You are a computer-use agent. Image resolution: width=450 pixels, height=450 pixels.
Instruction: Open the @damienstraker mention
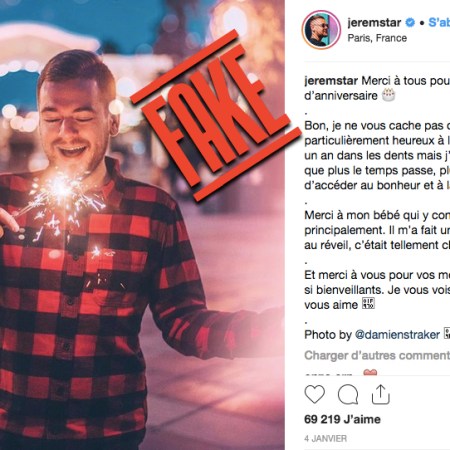(397, 335)
